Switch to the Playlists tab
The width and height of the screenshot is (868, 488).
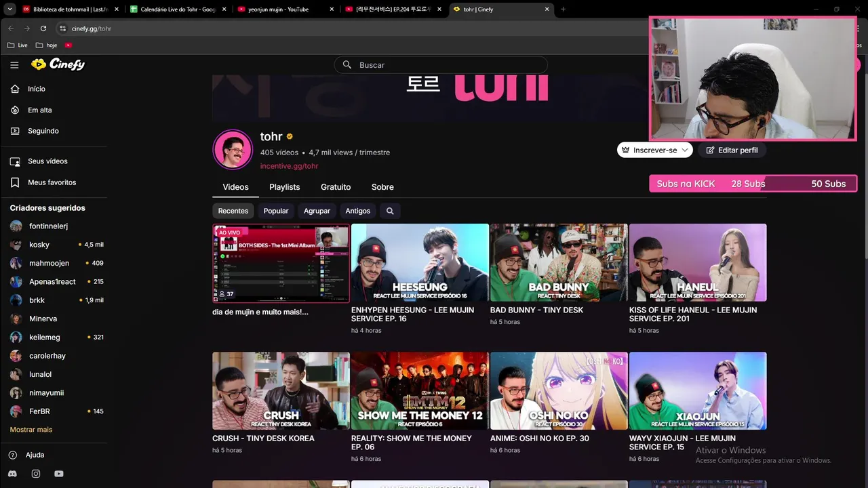(x=284, y=187)
